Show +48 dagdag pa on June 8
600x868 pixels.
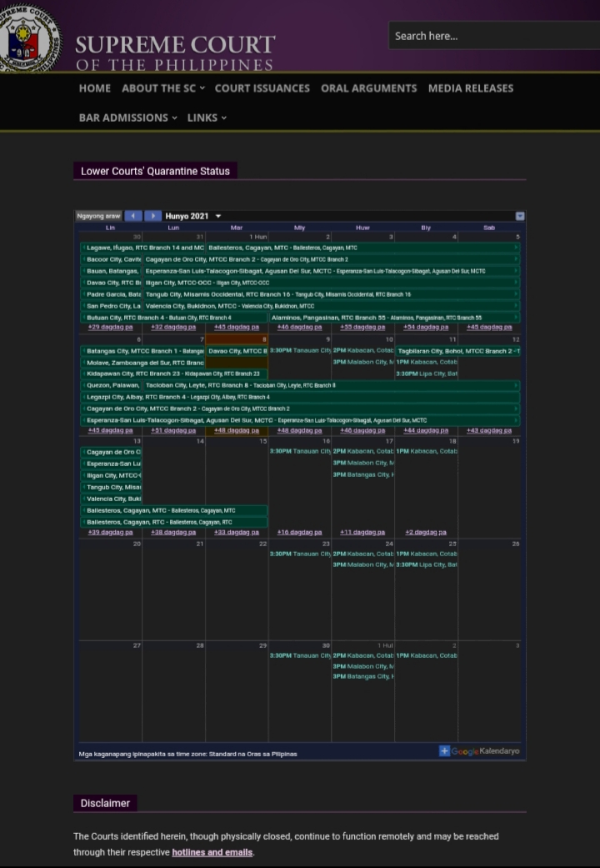(237, 430)
